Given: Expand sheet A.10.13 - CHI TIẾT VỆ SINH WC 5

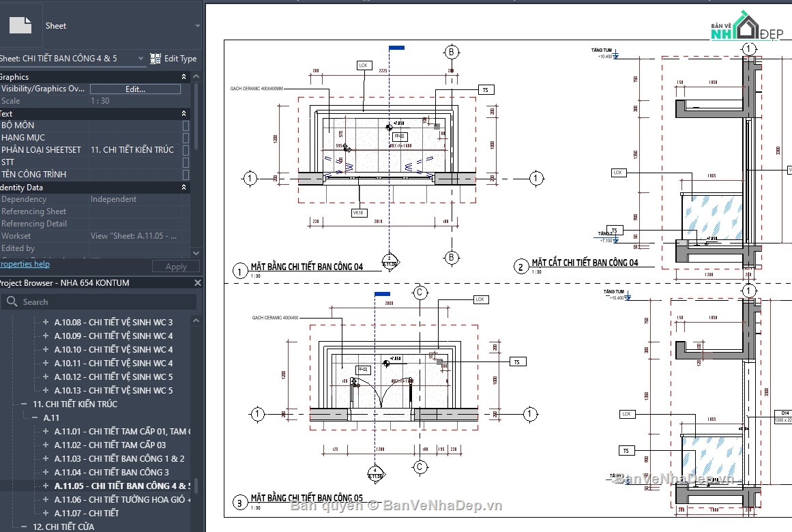Looking at the screenshot, I should point(46,390).
